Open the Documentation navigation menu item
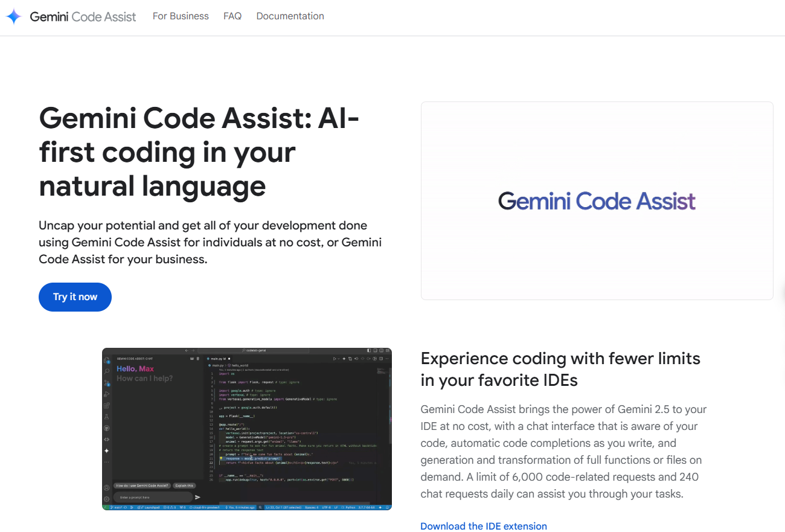Image resolution: width=785 pixels, height=532 pixels. (290, 16)
